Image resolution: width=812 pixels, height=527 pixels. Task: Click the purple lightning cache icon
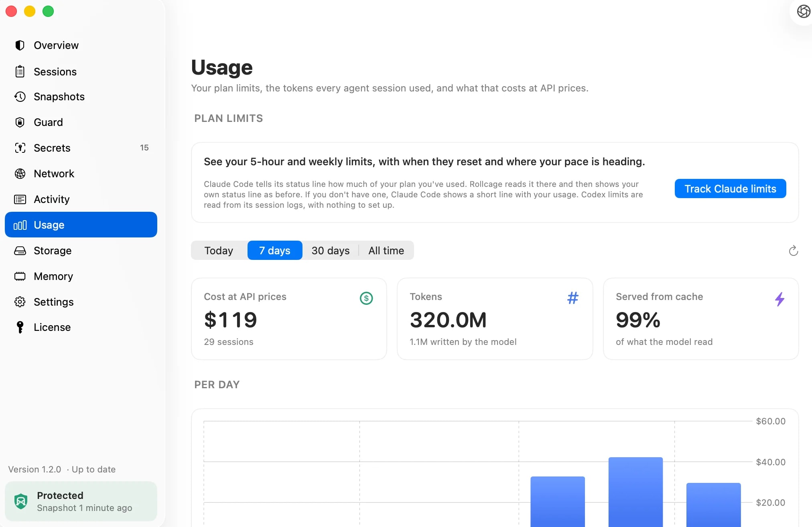click(x=780, y=299)
